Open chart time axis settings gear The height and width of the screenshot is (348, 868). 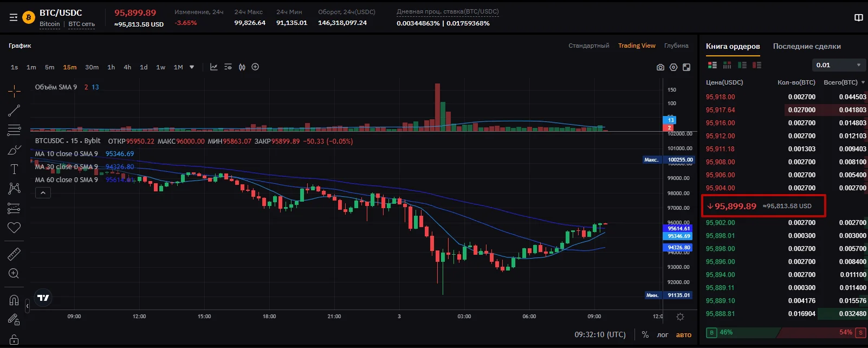click(681, 317)
